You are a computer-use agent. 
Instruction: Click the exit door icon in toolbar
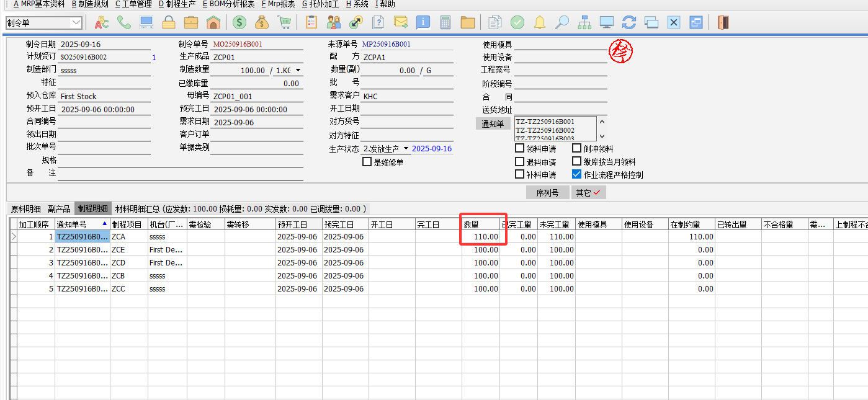point(723,23)
